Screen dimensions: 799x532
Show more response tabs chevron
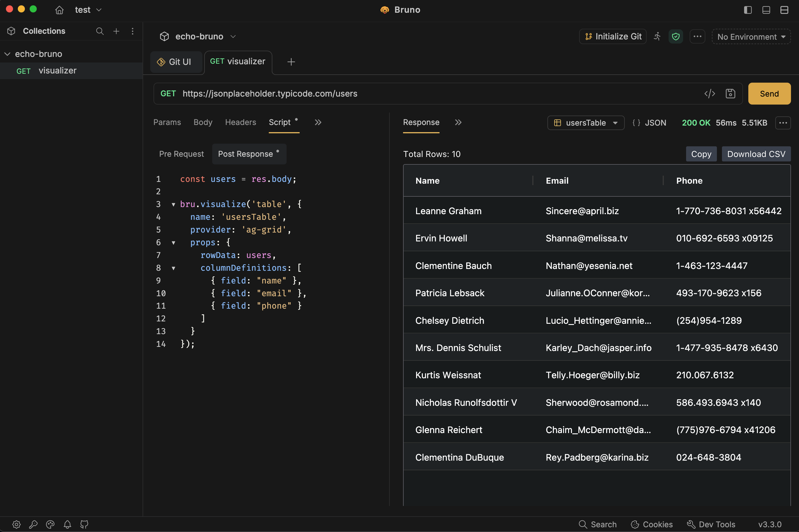tap(458, 122)
